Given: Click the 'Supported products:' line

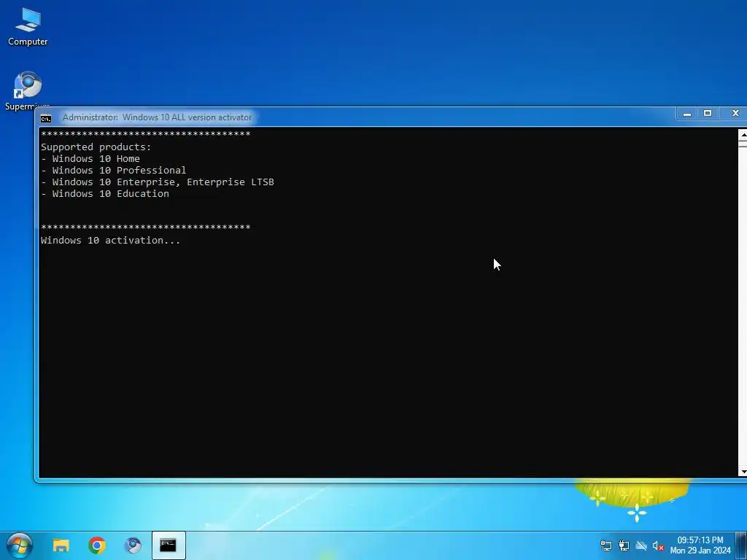Looking at the screenshot, I should (96, 147).
